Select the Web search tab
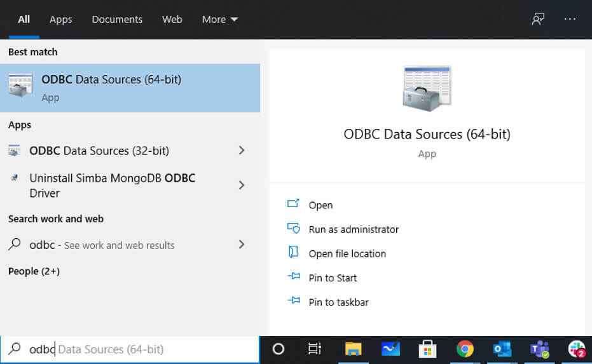The height and width of the screenshot is (364, 592). point(172,19)
